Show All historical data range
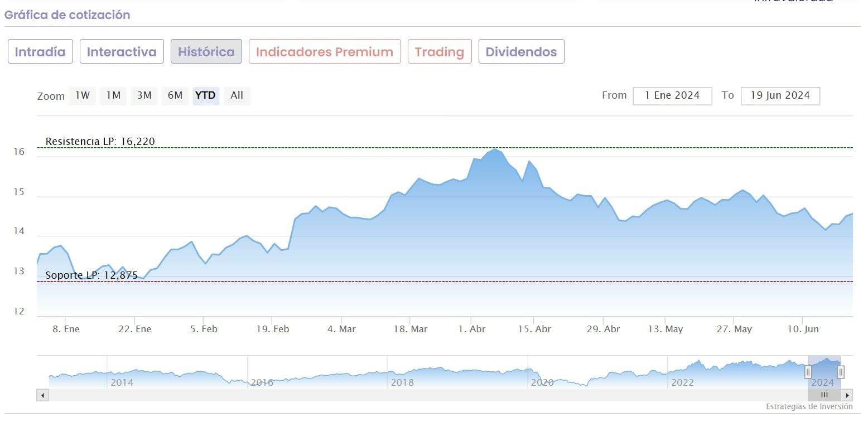 point(237,95)
